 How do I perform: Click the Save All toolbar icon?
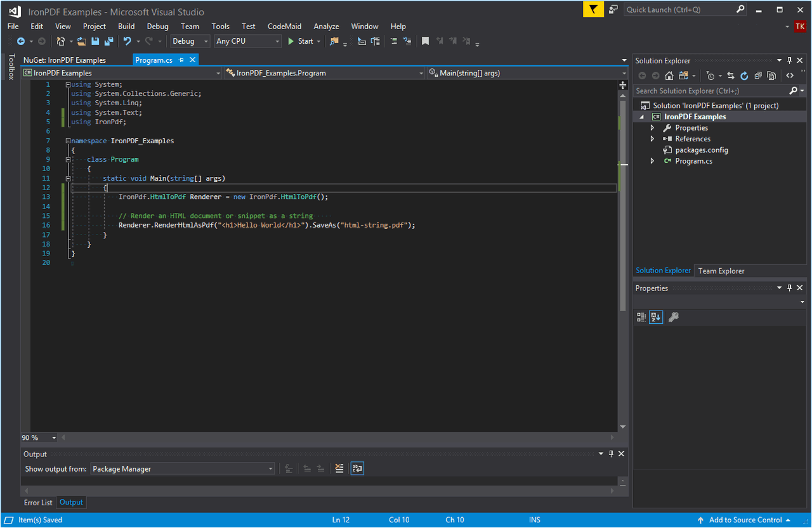click(x=108, y=41)
